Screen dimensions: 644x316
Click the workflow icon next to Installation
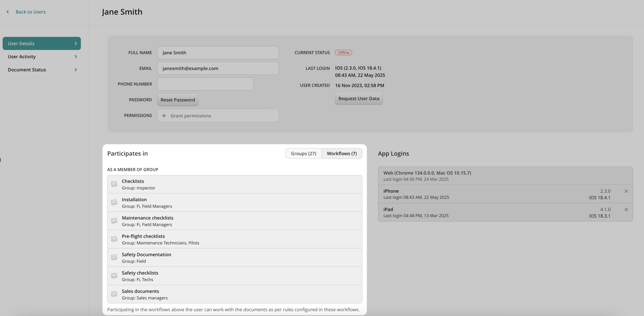[x=114, y=202]
